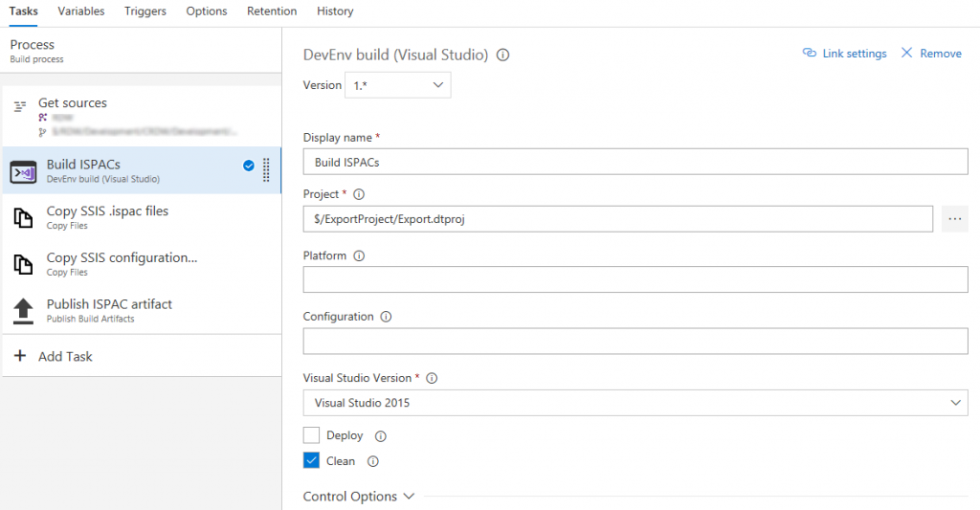Expand the Control Options section
Screen dimensions: 980x510
click(x=358, y=497)
